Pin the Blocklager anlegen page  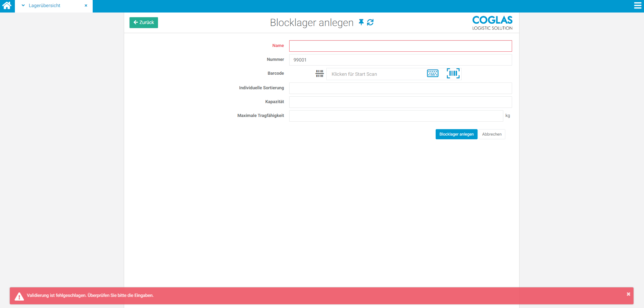[x=361, y=22]
